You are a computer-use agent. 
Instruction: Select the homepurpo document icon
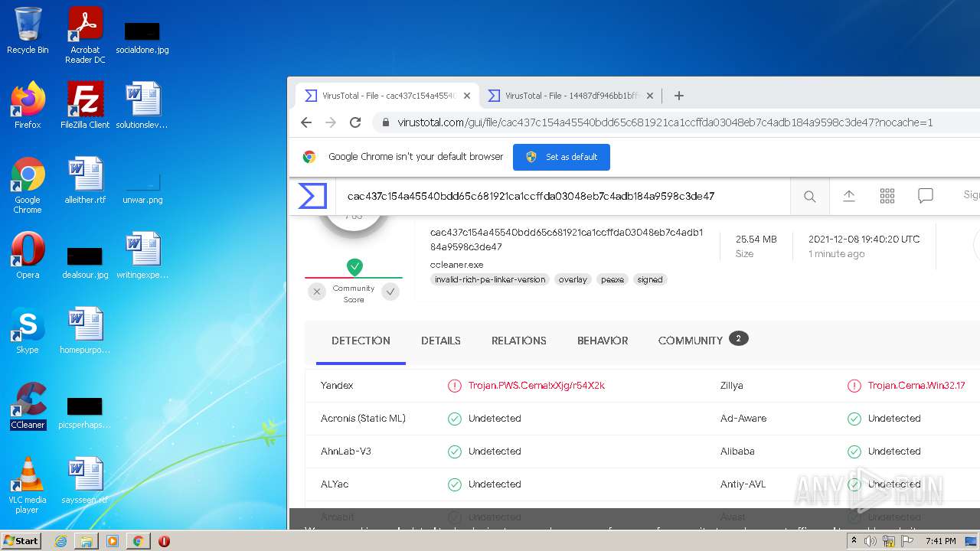(x=85, y=331)
